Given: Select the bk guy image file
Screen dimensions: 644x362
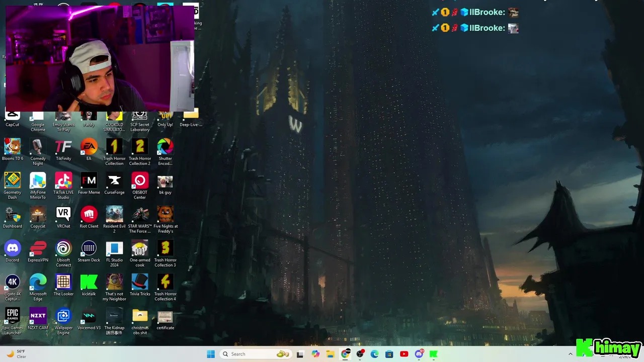Looking at the screenshot, I should [x=165, y=184].
